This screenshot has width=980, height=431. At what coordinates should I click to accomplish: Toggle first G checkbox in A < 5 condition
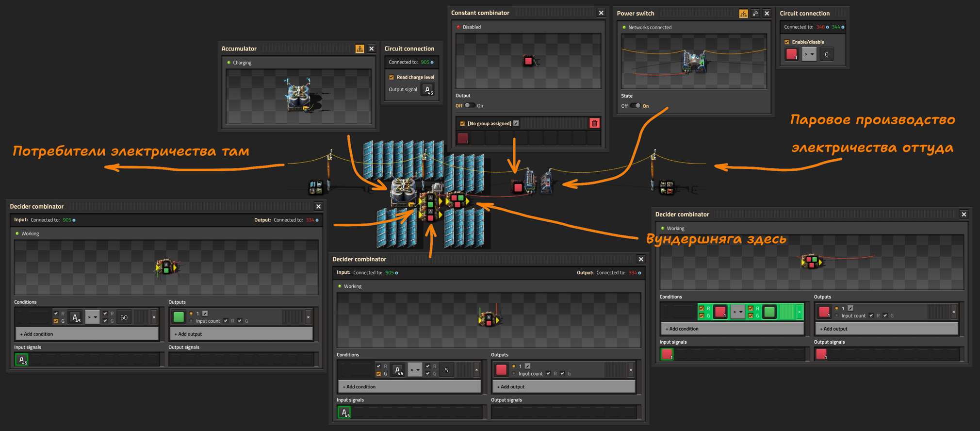pos(378,374)
